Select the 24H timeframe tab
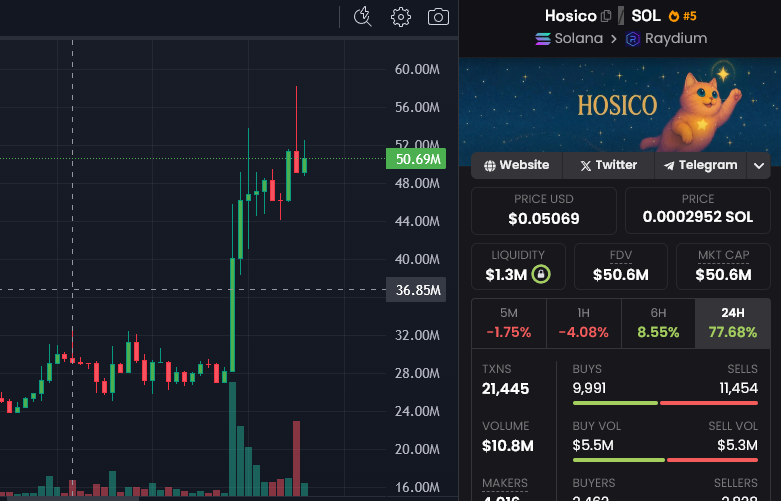 (732, 323)
